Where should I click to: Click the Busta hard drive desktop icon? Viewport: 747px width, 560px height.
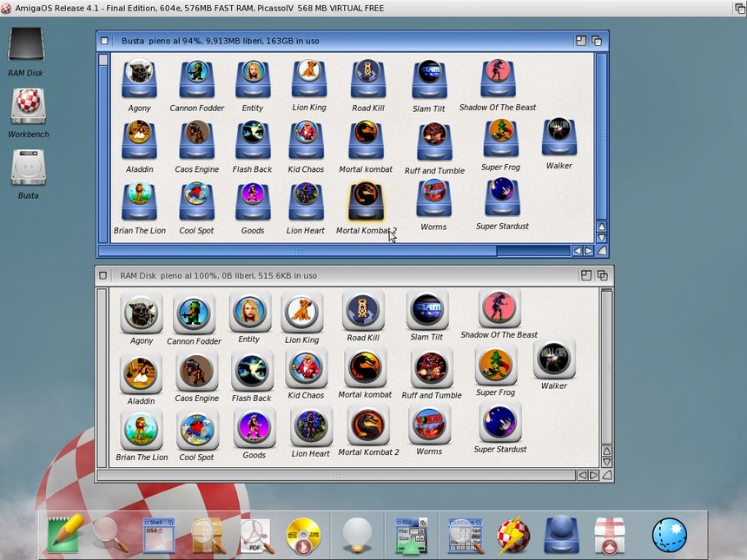tap(28, 168)
